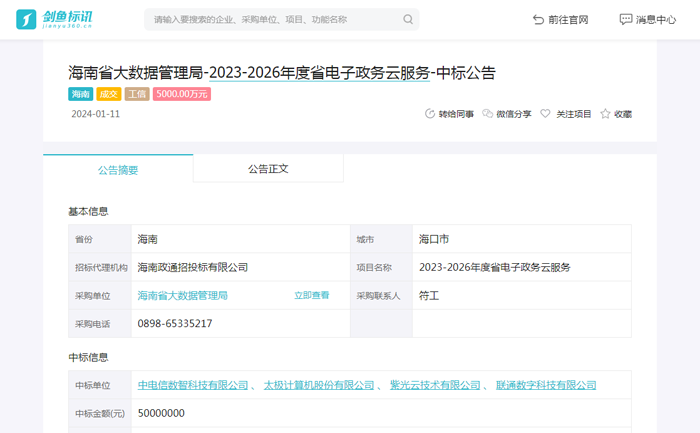This screenshot has width=700, height=433.
Task: Click the search magnifier icon
Action: [408, 19]
